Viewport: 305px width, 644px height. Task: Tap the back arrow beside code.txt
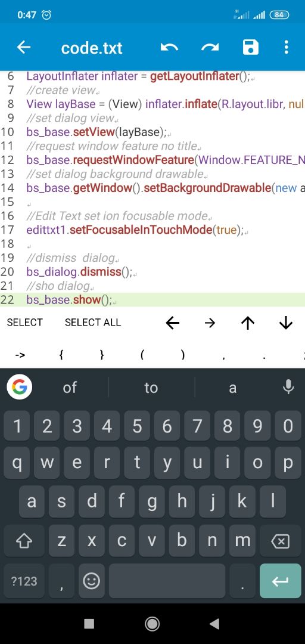[x=24, y=48]
